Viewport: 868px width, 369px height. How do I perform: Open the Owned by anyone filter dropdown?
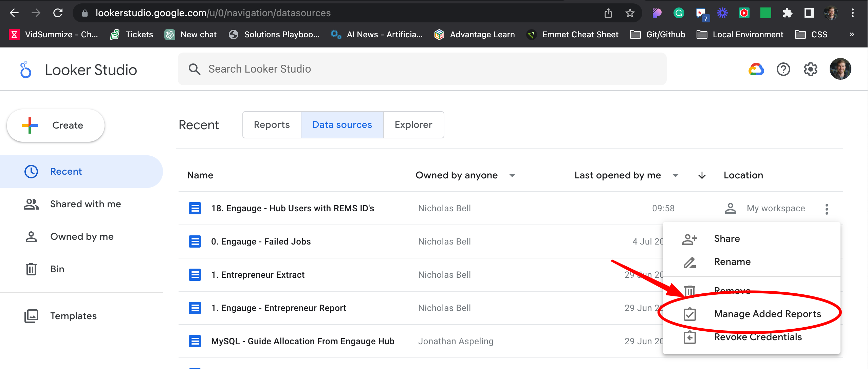(x=513, y=175)
